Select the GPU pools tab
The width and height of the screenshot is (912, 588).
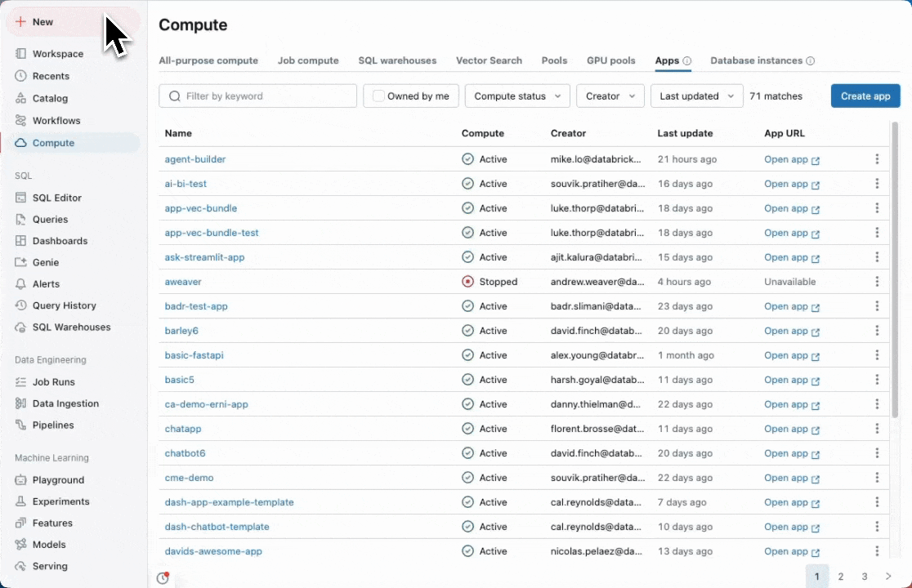(610, 60)
